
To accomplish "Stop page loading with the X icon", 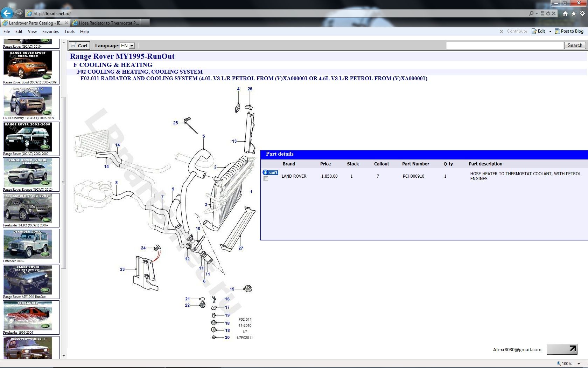I will tap(554, 13).
